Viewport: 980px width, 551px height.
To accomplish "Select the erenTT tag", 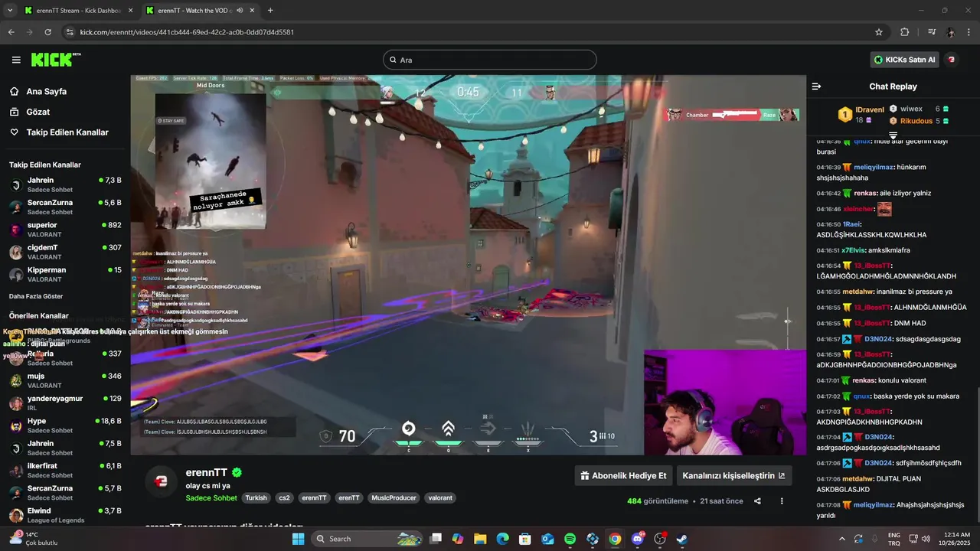I will (x=349, y=497).
